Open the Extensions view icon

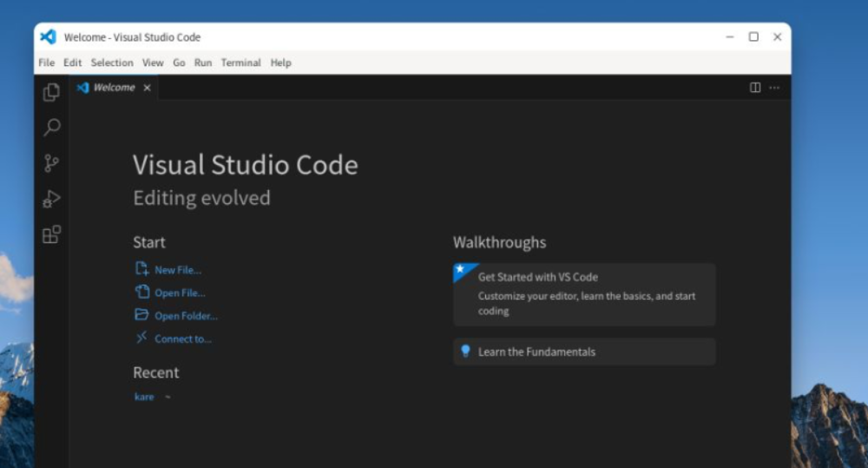[x=52, y=234]
